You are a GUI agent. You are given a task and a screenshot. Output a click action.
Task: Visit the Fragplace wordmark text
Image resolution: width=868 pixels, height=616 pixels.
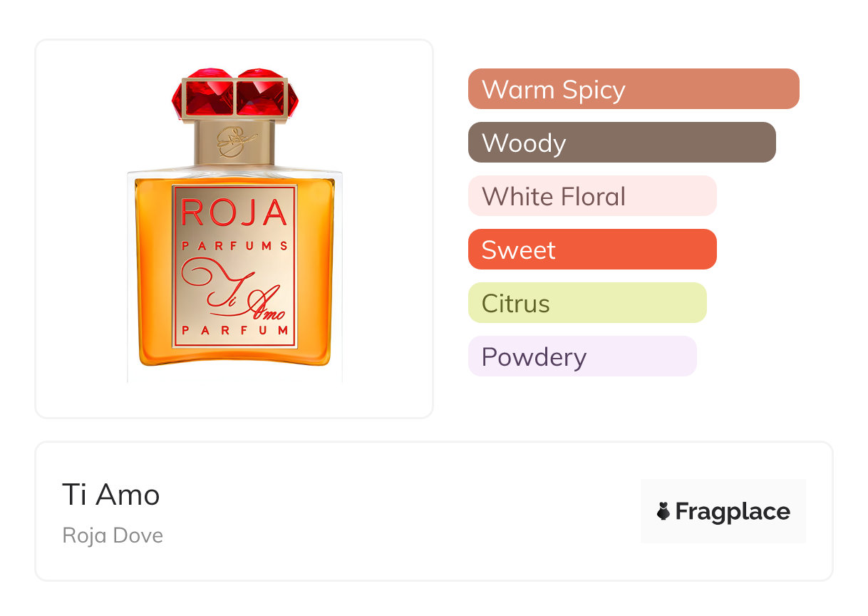point(733,512)
